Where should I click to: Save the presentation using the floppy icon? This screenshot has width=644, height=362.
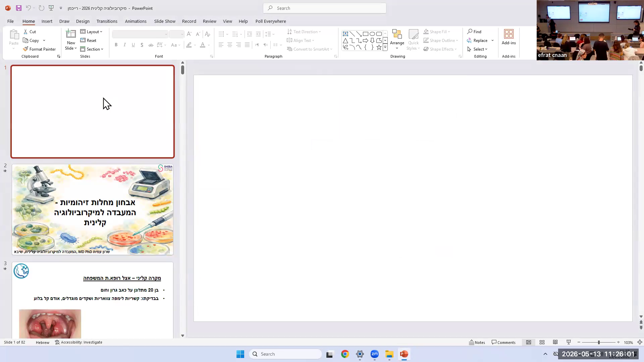coord(19,8)
